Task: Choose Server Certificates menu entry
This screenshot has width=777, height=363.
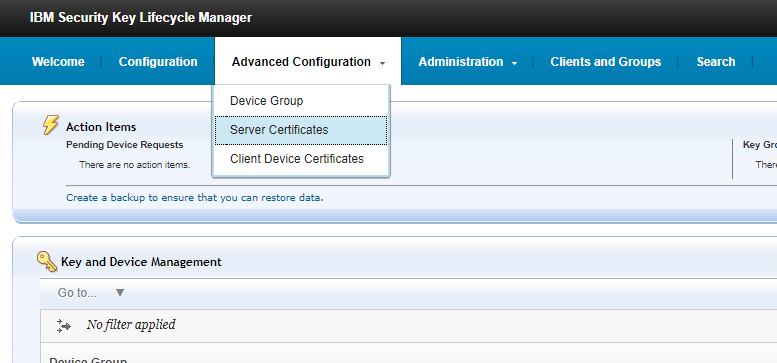Action: [301, 130]
